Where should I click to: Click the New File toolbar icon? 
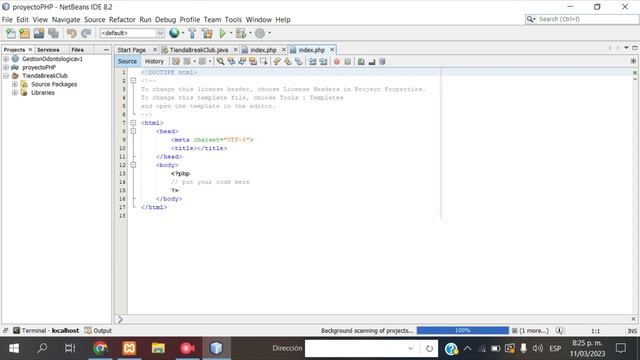tap(11, 33)
